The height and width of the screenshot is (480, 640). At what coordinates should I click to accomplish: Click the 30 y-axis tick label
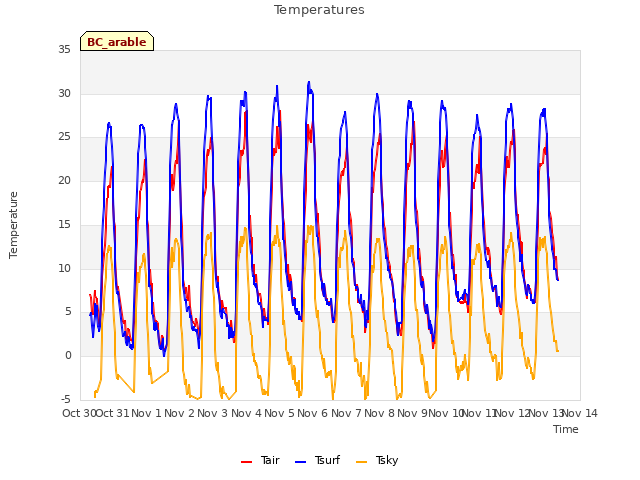click(64, 93)
